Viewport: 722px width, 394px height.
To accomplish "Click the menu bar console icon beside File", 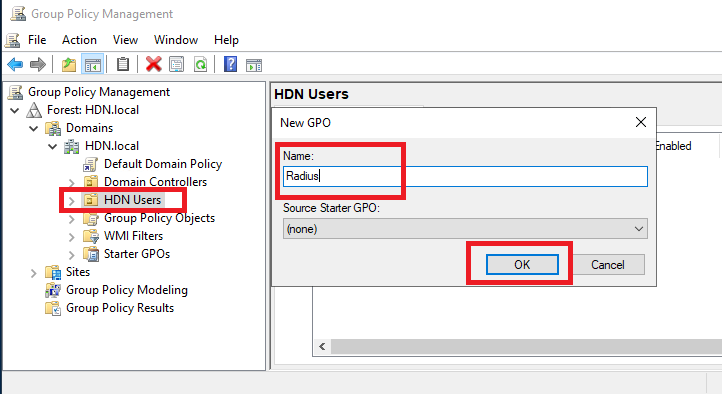I will (x=12, y=41).
